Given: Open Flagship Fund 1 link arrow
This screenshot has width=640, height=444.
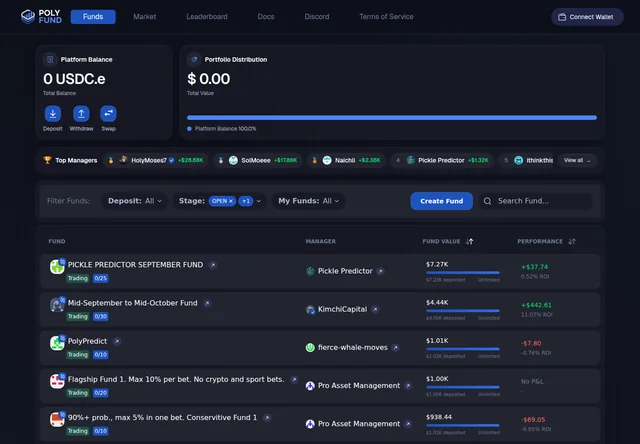Looking at the screenshot, I should (294, 380).
